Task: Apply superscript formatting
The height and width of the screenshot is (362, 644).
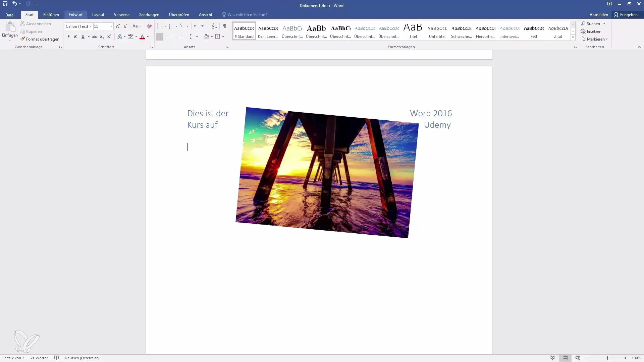Action: 109,37
